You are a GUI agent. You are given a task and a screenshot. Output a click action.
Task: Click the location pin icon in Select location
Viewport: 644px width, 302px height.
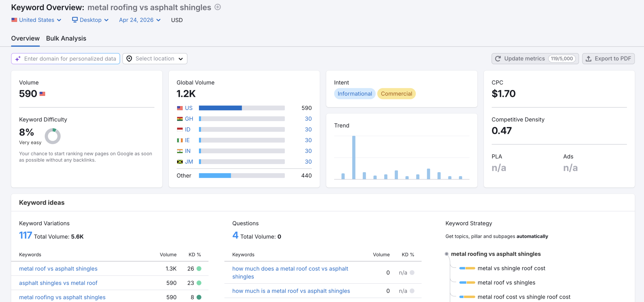[129, 59]
